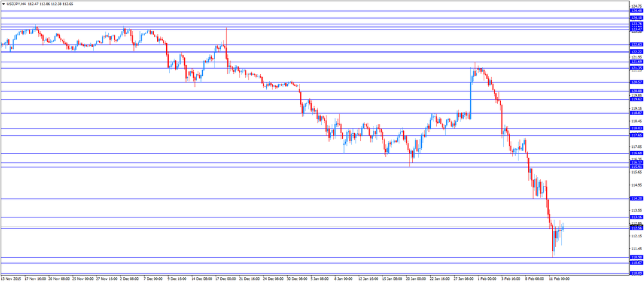Screen dimensions: 644x283
Task: Select the 116.68 price level label
Action: pos(636,153)
